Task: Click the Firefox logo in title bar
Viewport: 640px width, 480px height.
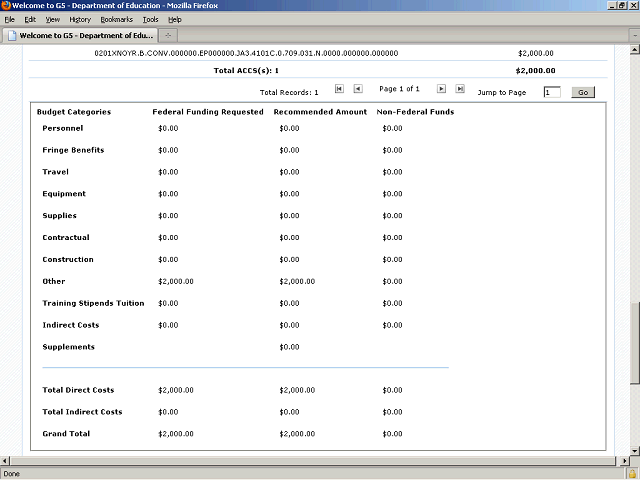Action: 6,6
